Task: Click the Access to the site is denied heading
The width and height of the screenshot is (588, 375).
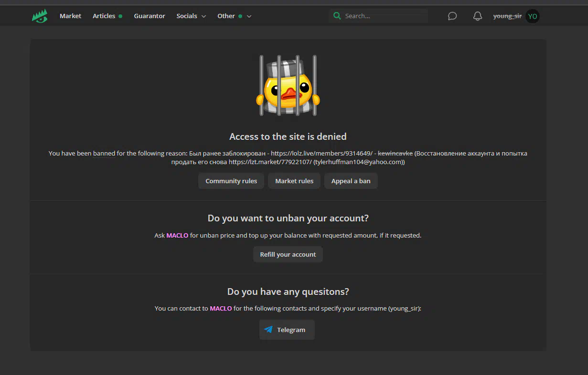Action: click(288, 136)
